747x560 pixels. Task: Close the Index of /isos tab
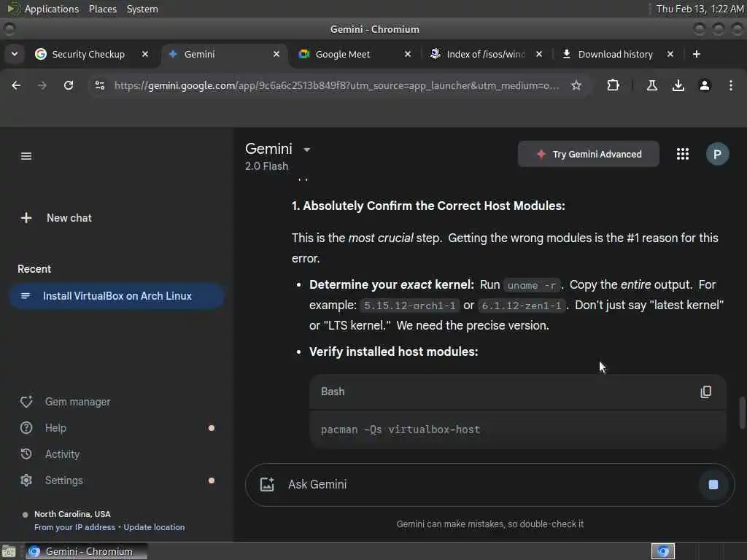[x=539, y=54]
